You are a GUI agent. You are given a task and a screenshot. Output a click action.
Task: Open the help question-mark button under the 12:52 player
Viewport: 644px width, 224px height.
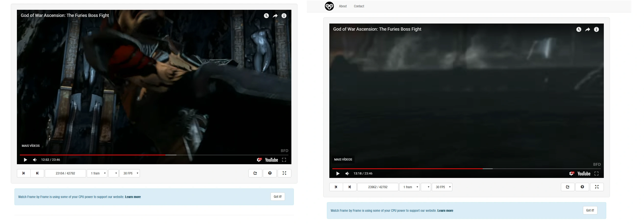pyautogui.click(x=270, y=173)
